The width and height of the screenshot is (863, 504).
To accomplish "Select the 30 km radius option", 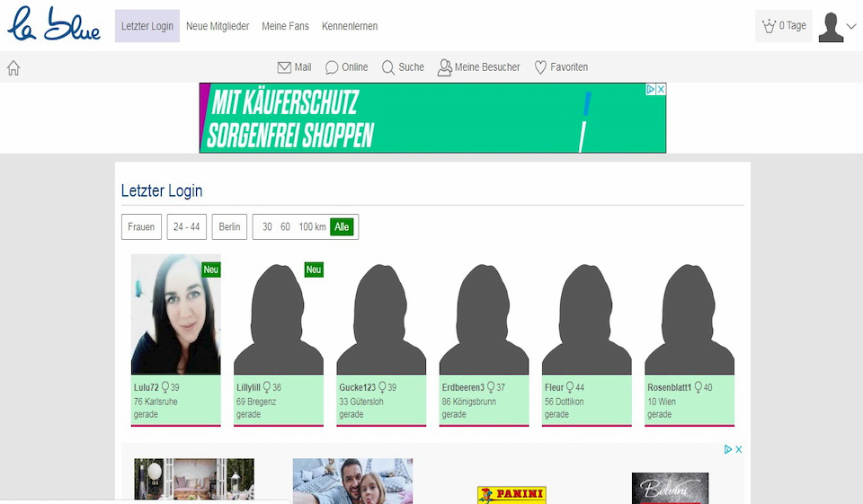I will [x=267, y=227].
